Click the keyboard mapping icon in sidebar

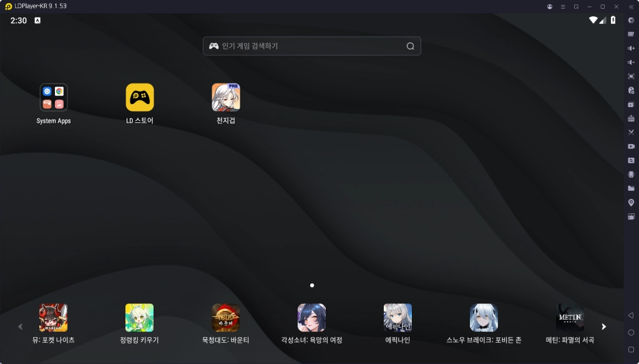(x=631, y=34)
